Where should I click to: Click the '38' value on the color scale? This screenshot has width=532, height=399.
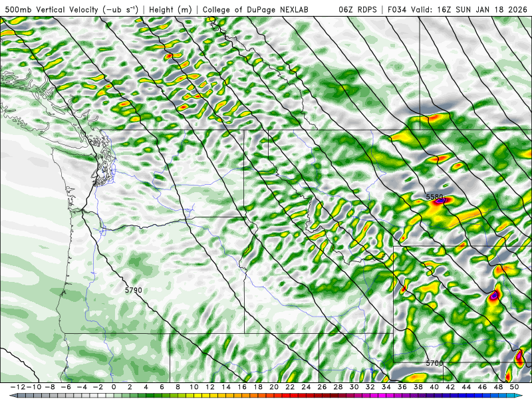[418, 387]
